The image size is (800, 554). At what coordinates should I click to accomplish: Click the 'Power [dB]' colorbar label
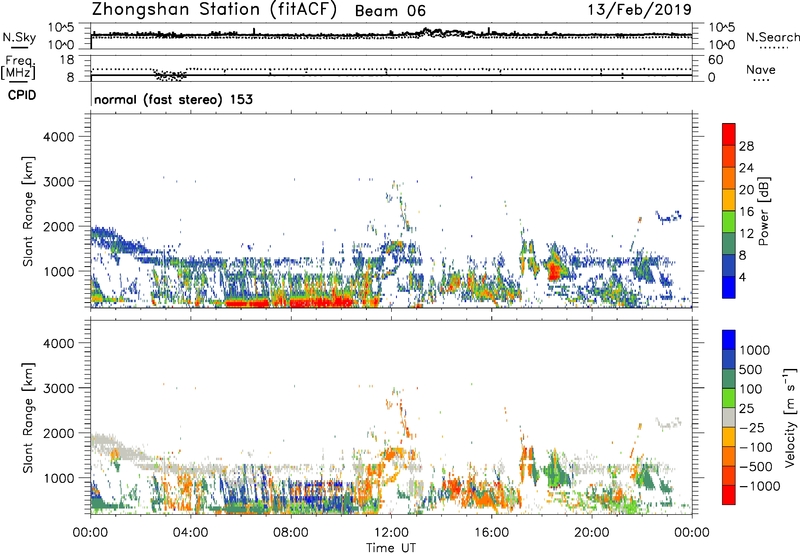pos(763,211)
